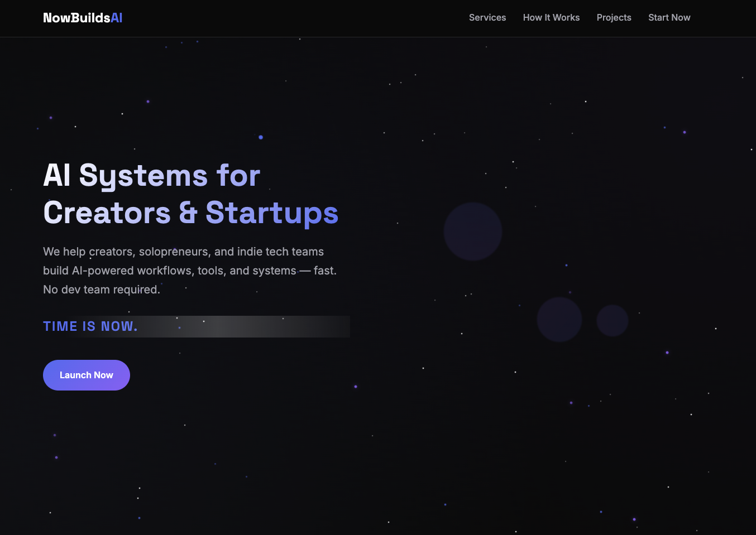Click the medium dark orb
Image resolution: width=756 pixels, height=535 pixels.
(x=559, y=320)
